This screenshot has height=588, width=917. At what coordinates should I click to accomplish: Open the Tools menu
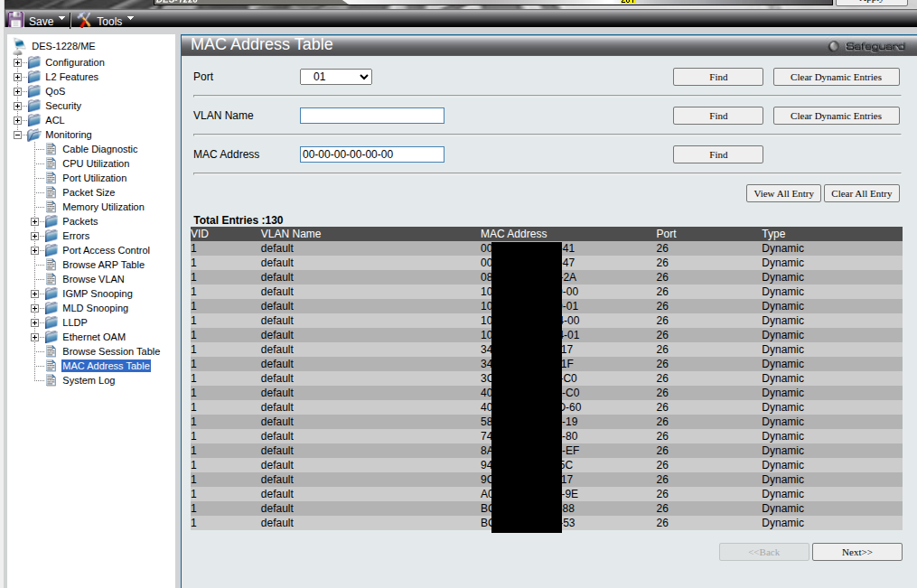coord(115,20)
